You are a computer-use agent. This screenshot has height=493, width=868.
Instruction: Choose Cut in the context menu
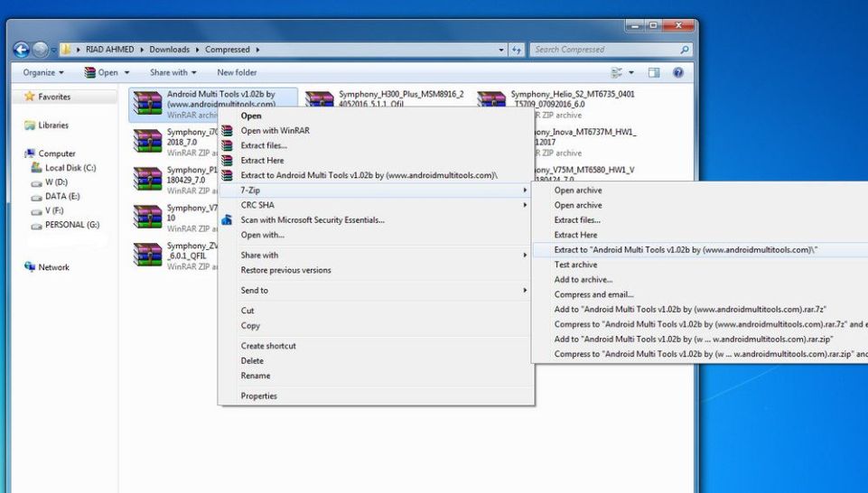click(x=377, y=312)
